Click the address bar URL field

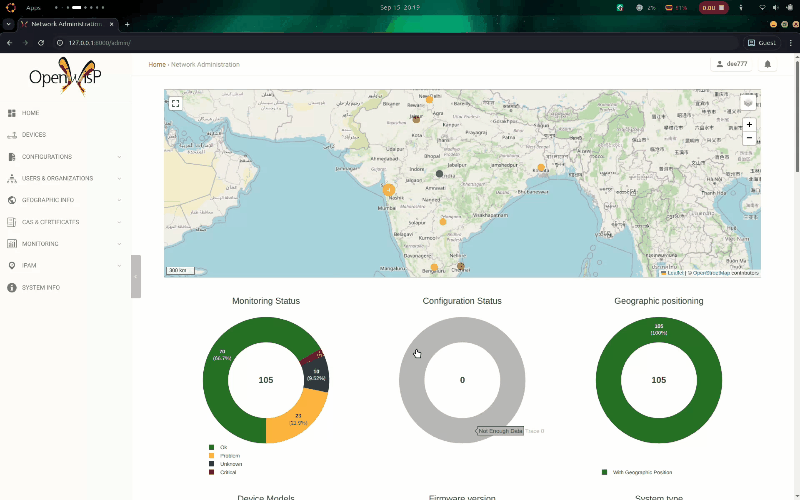pos(398,43)
